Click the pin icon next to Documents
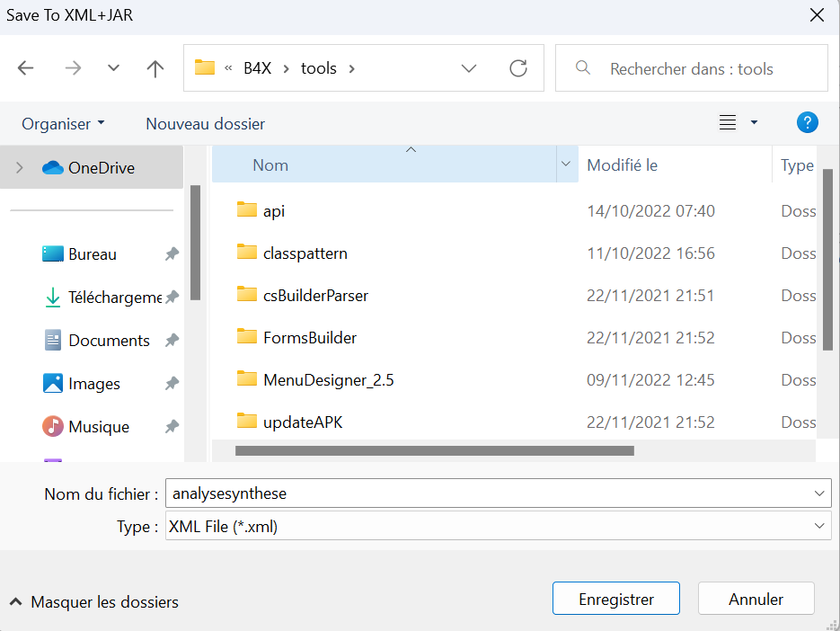Screen dimensions: 840x631 point(172,340)
